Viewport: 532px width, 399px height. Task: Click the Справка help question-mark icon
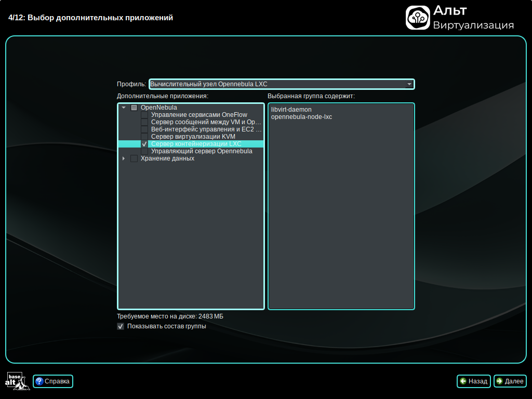(x=39, y=381)
